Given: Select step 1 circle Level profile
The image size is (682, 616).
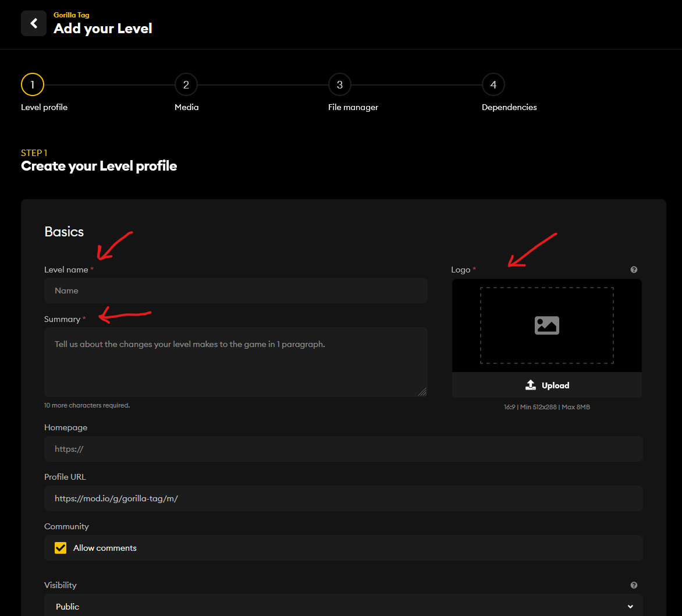Looking at the screenshot, I should [33, 85].
